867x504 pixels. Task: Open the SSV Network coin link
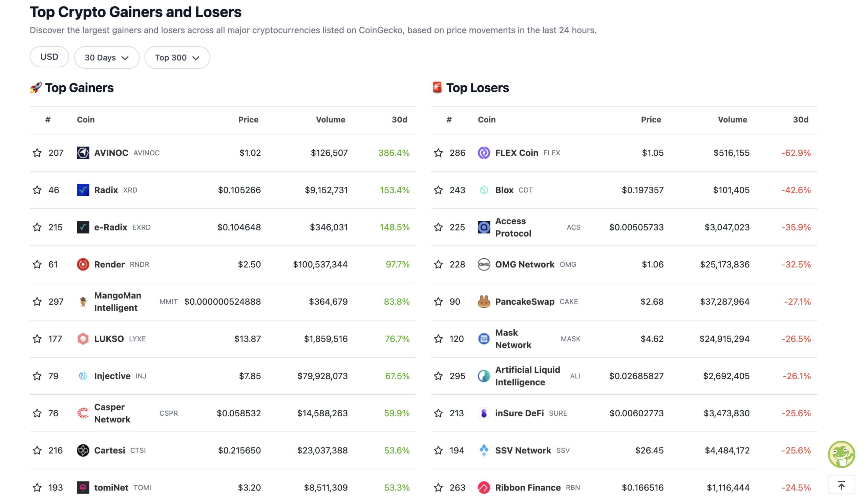point(523,450)
